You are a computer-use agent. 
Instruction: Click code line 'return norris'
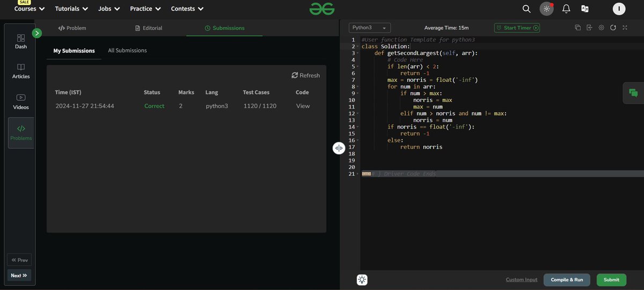click(x=421, y=147)
